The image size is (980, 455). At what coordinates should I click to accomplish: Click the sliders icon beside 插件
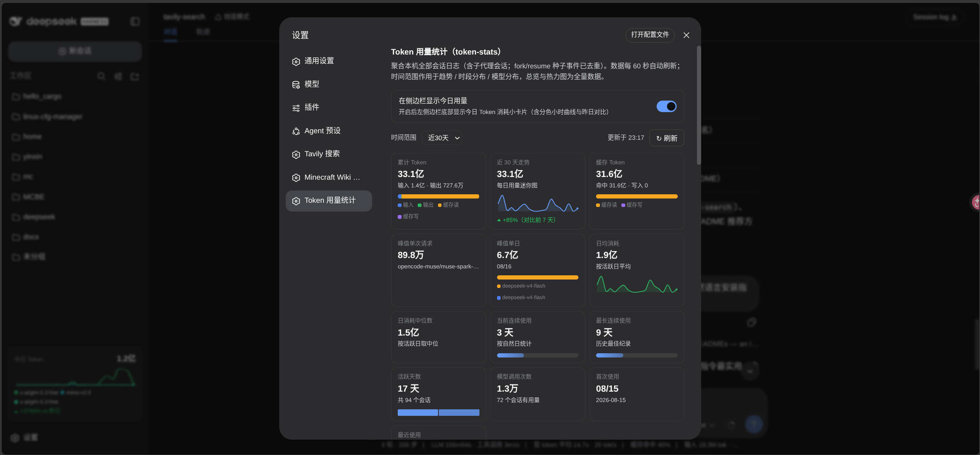click(x=296, y=108)
